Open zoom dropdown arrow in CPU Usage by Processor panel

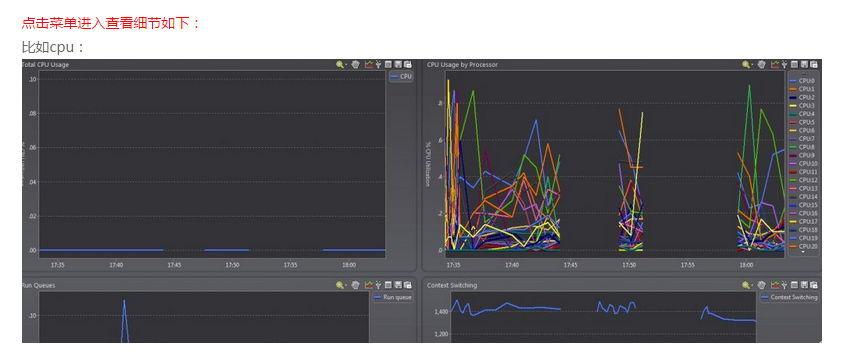752,65
